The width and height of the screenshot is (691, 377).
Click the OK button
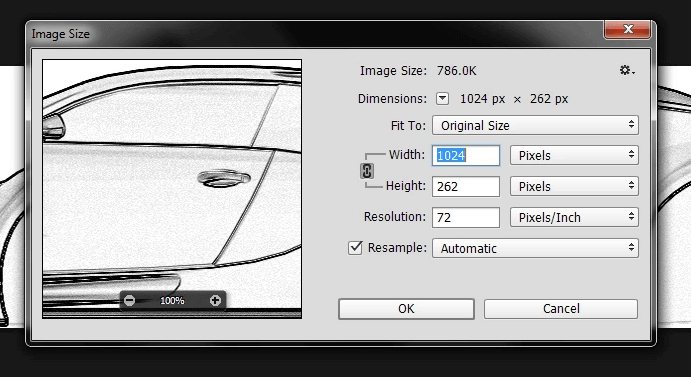click(x=406, y=309)
